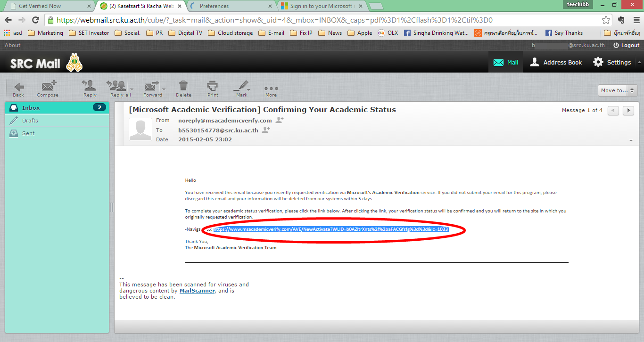Open Cloud storage bookmarks folder

[x=230, y=33]
